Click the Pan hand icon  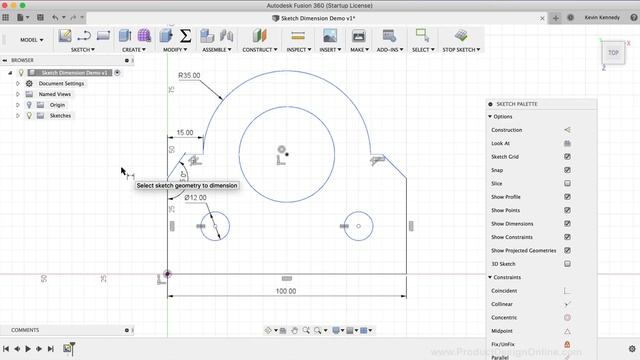pos(294,331)
